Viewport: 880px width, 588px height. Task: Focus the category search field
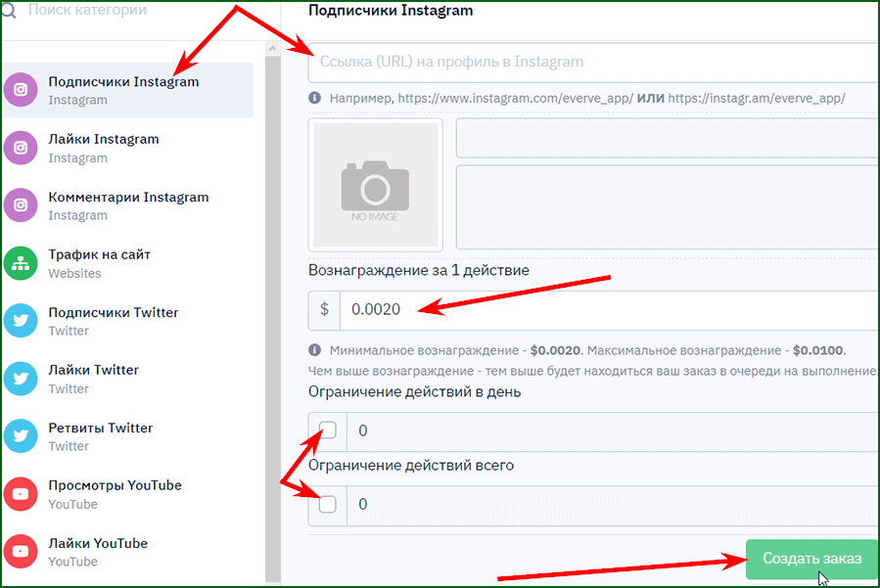pyautogui.click(x=87, y=10)
